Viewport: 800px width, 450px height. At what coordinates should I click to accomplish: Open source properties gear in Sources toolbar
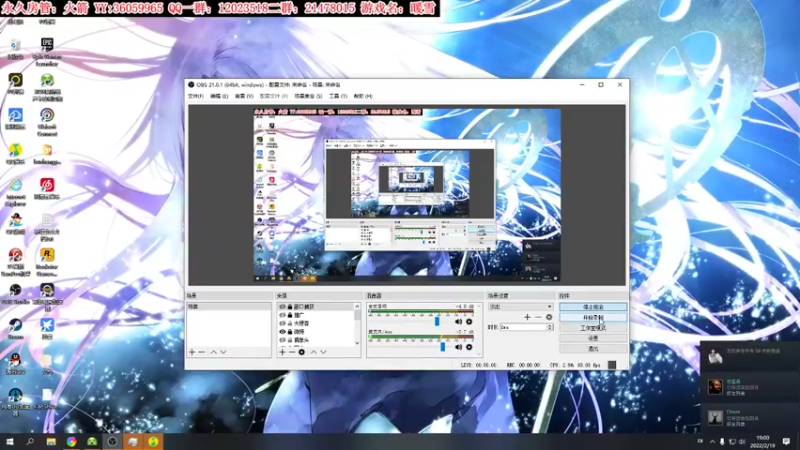point(302,352)
